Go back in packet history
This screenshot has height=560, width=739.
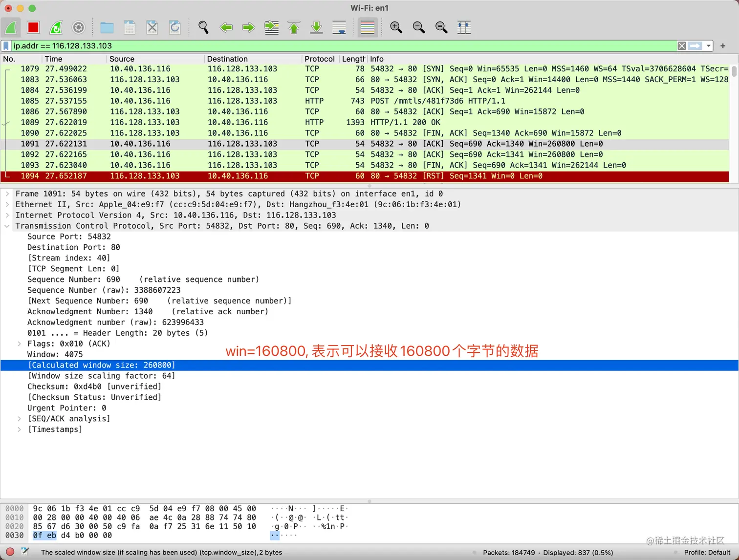(x=226, y=27)
